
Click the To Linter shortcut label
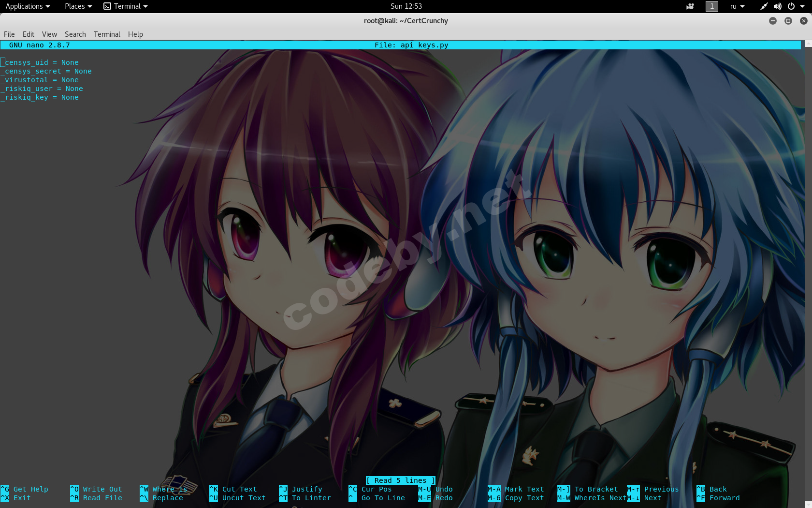tap(311, 498)
